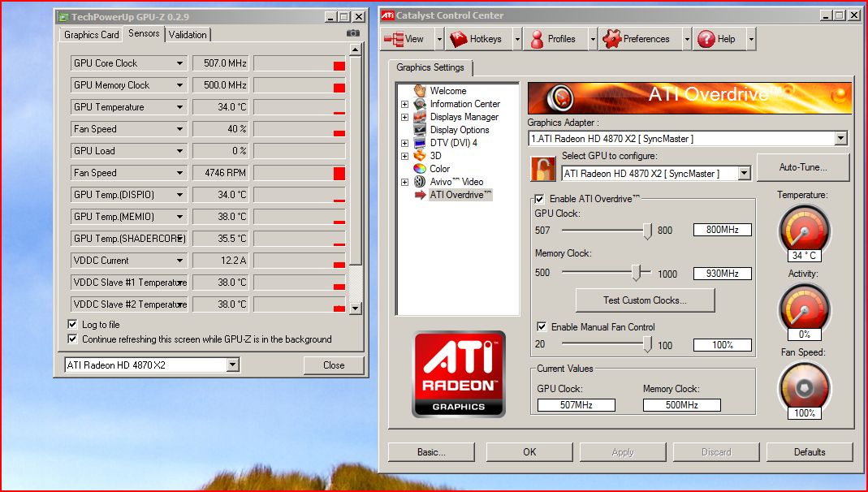
Task: Click the Defaults button
Action: (x=810, y=452)
